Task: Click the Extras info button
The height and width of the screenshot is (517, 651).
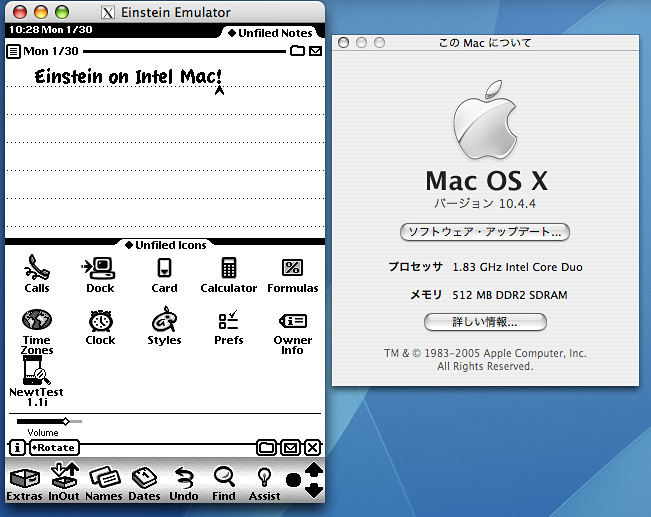Action: pos(17,448)
